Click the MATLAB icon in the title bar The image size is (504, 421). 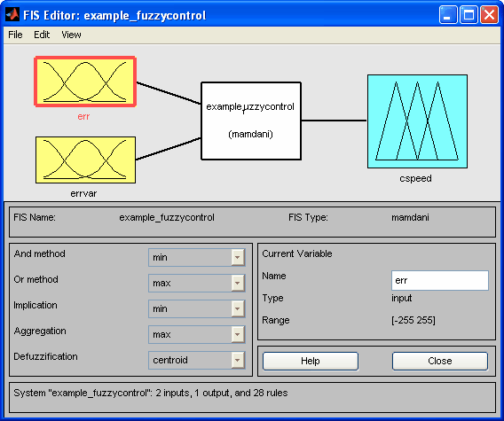(x=12, y=15)
